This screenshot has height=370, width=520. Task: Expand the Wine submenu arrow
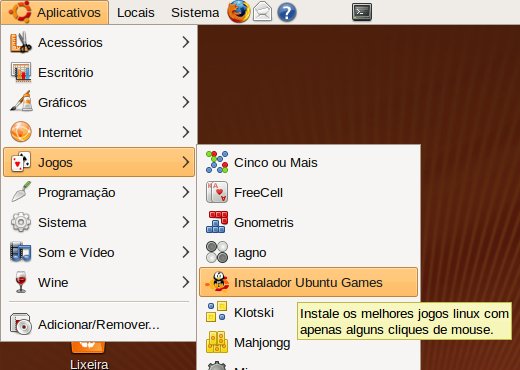click(x=186, y=282)
